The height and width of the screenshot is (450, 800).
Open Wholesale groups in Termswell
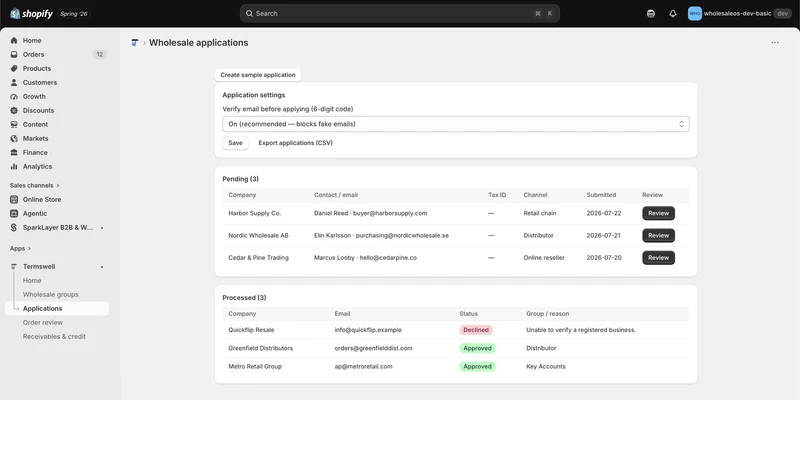pyautogui.click(x=51, y=294)
